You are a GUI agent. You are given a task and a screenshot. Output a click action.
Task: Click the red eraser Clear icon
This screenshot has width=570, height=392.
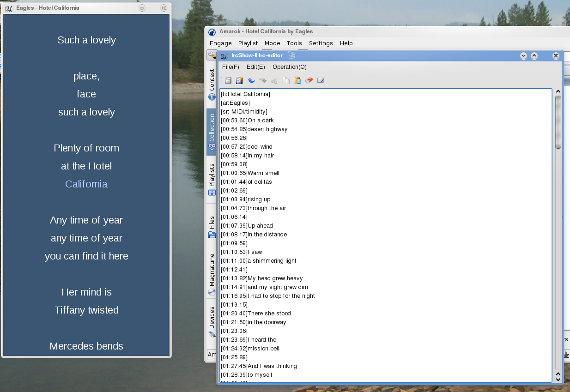(x=309, y=80)
